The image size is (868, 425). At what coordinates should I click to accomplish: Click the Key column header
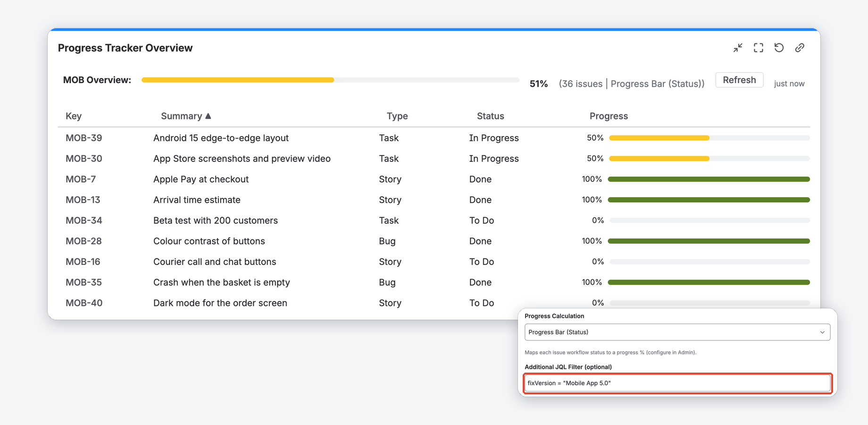pyautogui.click(x=74, y=116)
